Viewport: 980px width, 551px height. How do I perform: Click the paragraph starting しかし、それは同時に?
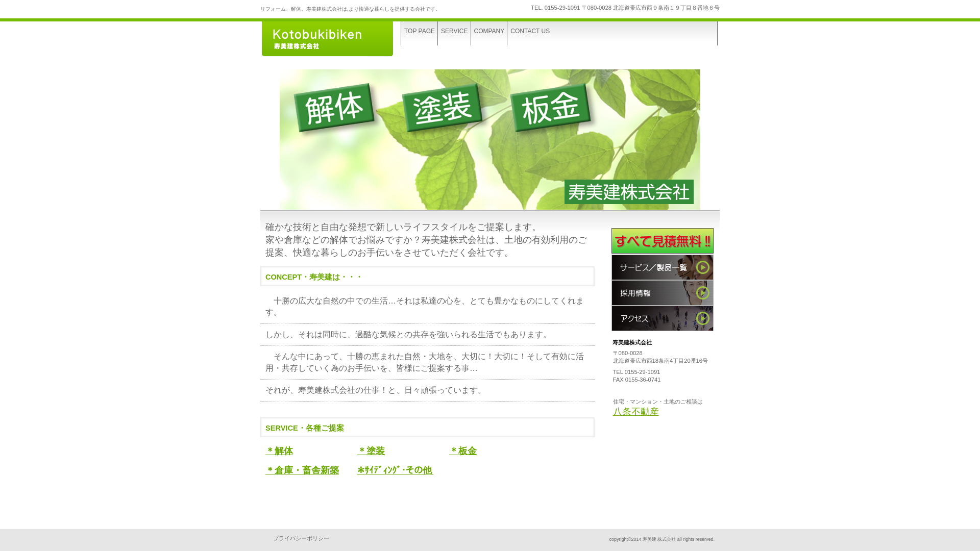(407, 335)
